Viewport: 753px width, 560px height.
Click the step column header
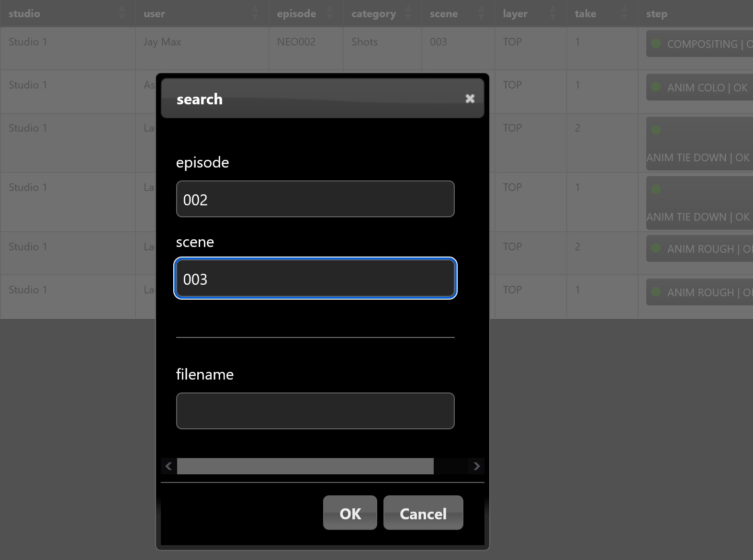(657, 14)
